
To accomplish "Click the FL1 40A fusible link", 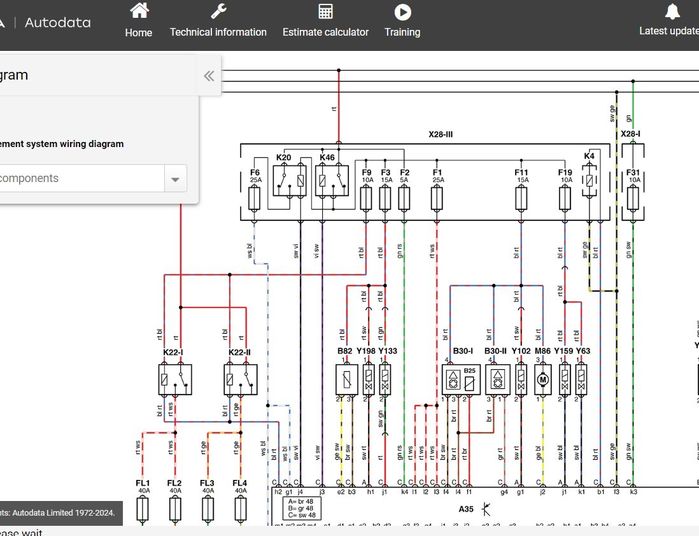I will (143, 510).
